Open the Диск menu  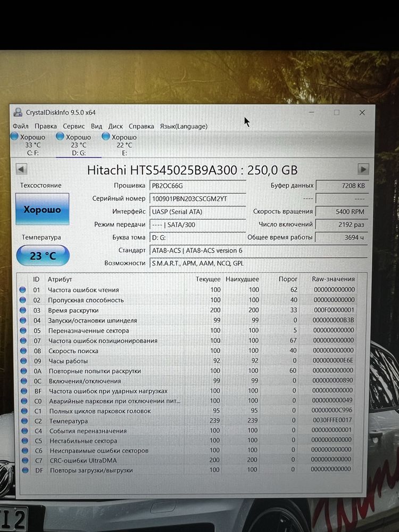click(115, 126)
